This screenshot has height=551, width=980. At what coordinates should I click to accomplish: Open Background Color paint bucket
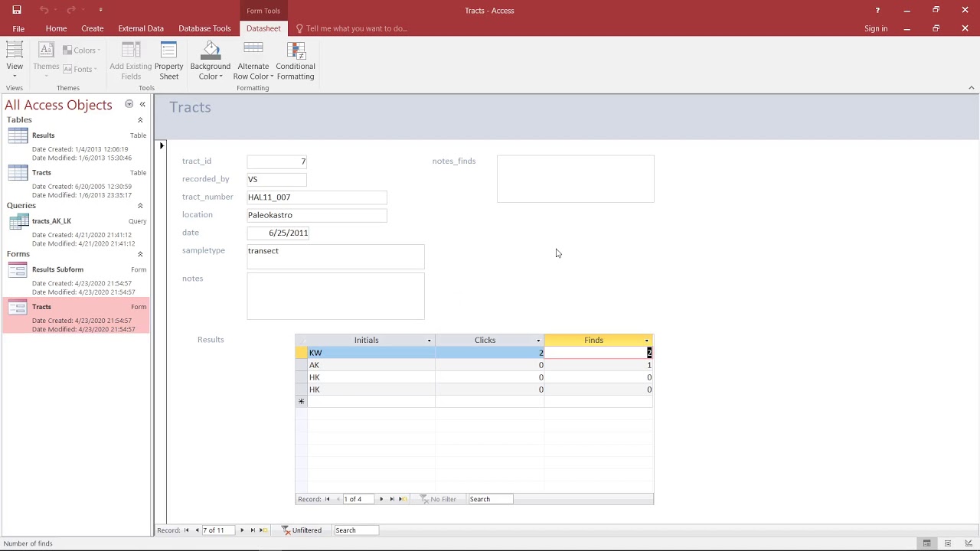[x=210, y=61]
